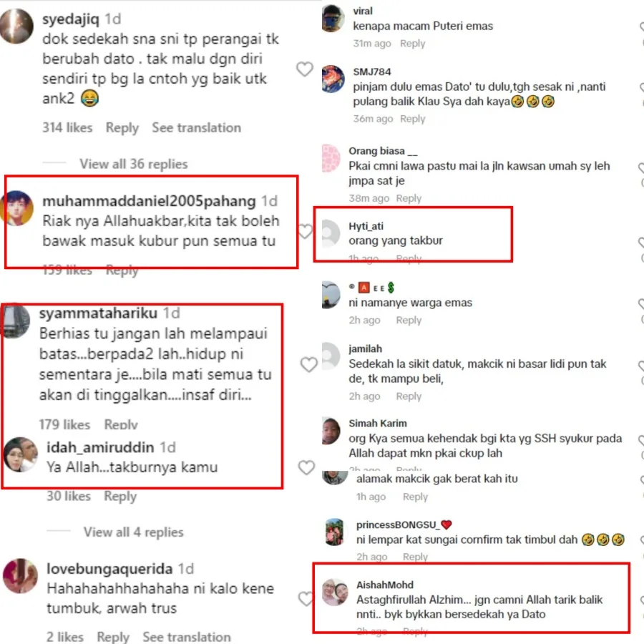
Task: Like muhammaddaniel2005pahang's comment heart icon
Action: tap(305, 232)
